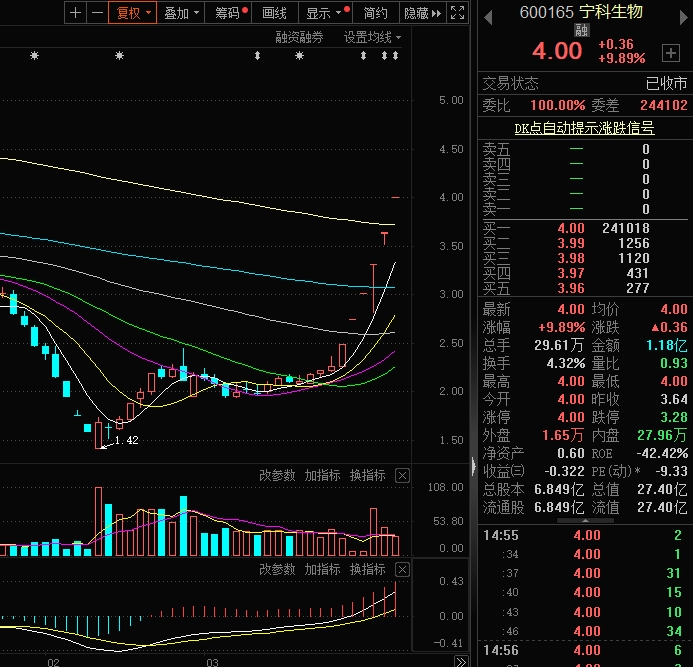Click the fullscreen expand chart icon
693x667 pixels.
456,13
